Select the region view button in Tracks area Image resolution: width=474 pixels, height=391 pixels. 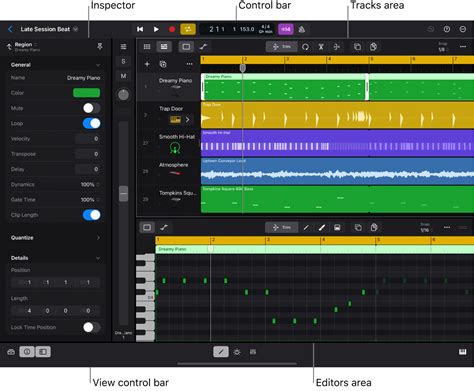click(186, 47)
